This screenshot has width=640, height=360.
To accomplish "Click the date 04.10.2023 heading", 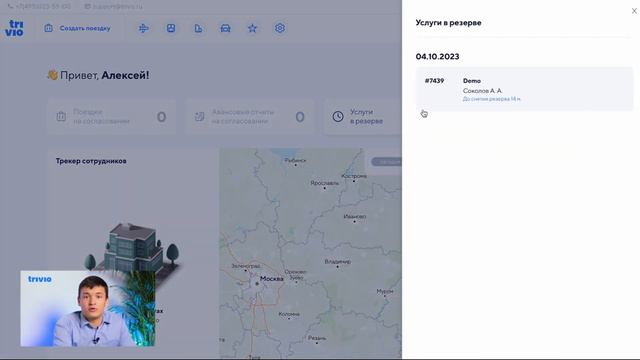I will pos(438,56).
